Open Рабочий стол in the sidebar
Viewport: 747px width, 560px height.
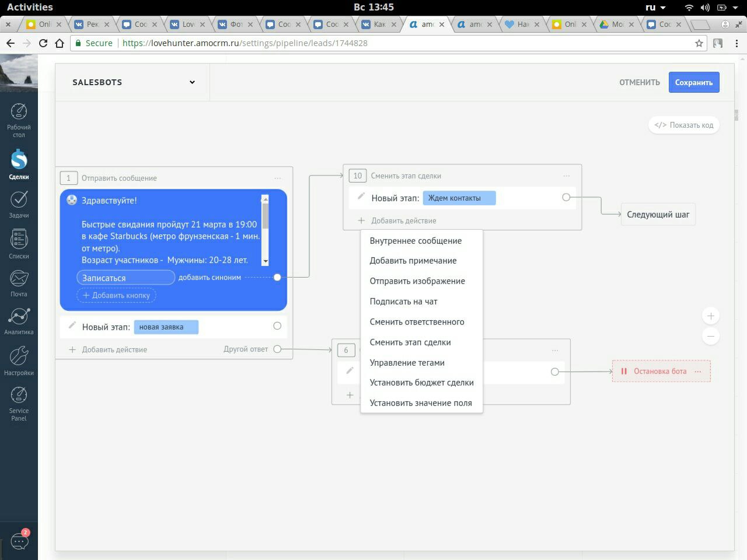point(19,120)
